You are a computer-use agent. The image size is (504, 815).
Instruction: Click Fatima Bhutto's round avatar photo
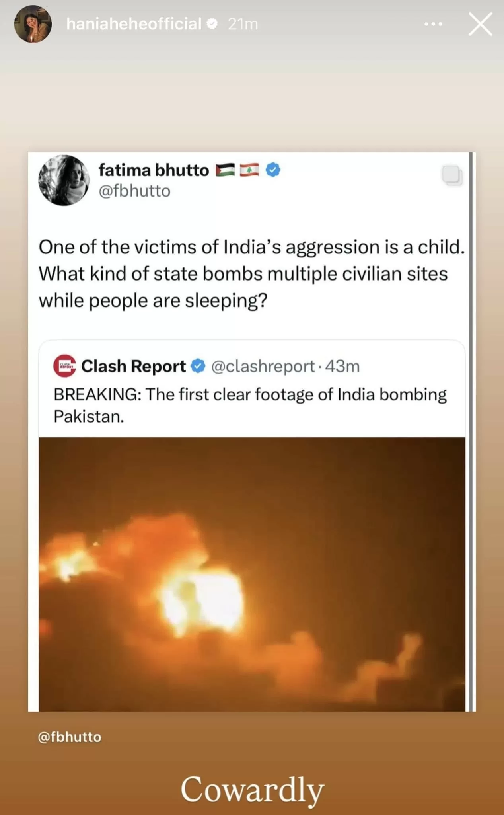[x=64, y=180]
